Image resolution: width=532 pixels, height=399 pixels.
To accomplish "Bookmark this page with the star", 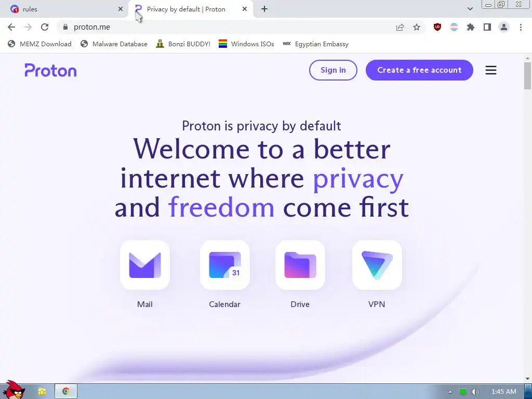I will click(417, 27).
